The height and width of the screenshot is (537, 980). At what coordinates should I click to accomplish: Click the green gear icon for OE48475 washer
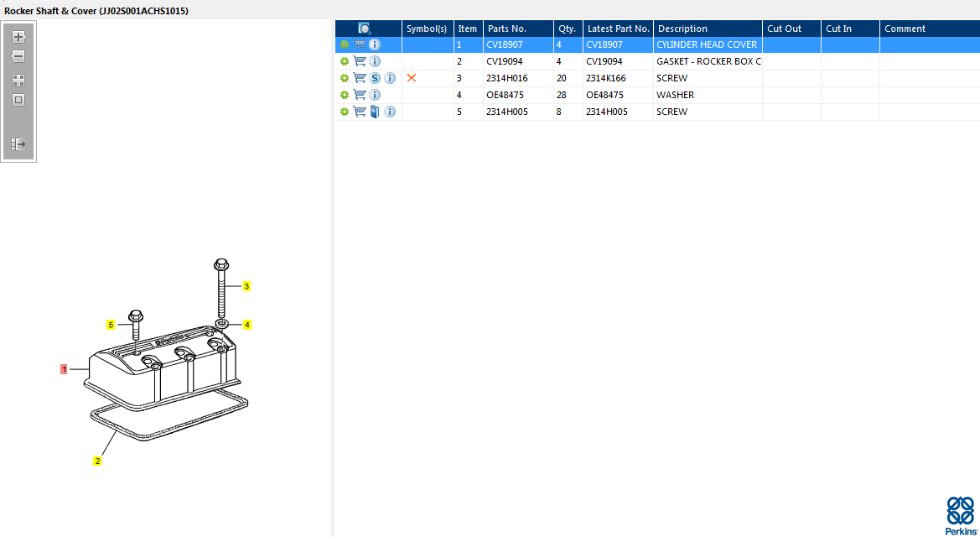point(344,95)
